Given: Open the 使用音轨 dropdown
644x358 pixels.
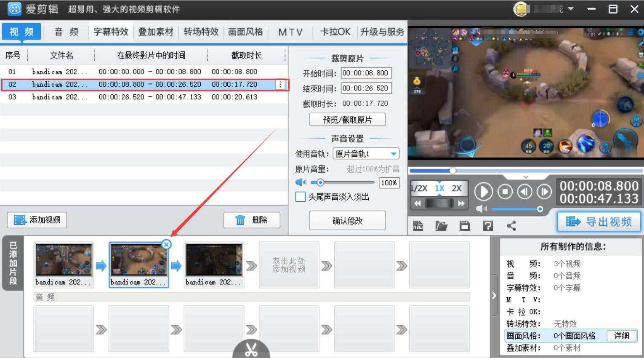Looking at the screenshot, I should (366, 154).
